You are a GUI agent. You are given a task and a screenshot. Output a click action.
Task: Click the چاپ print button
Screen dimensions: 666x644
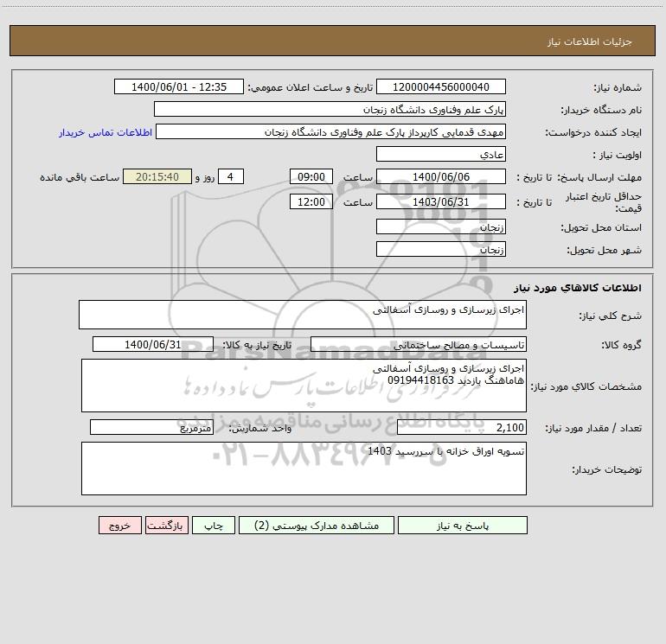(214, 525)
